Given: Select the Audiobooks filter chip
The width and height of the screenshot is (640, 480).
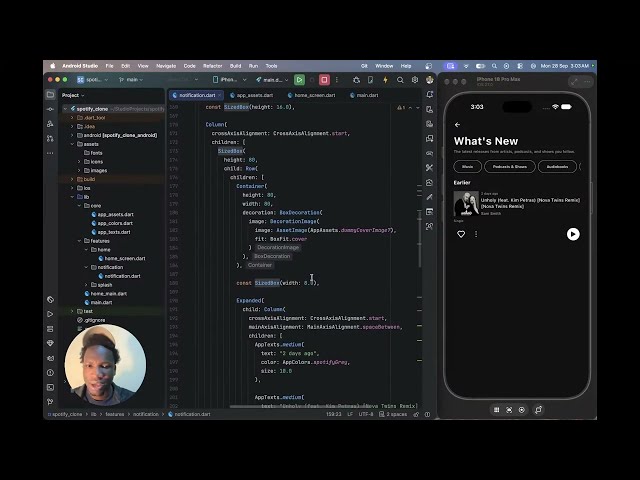Looking at the screenshot, I should coord(558,167).
